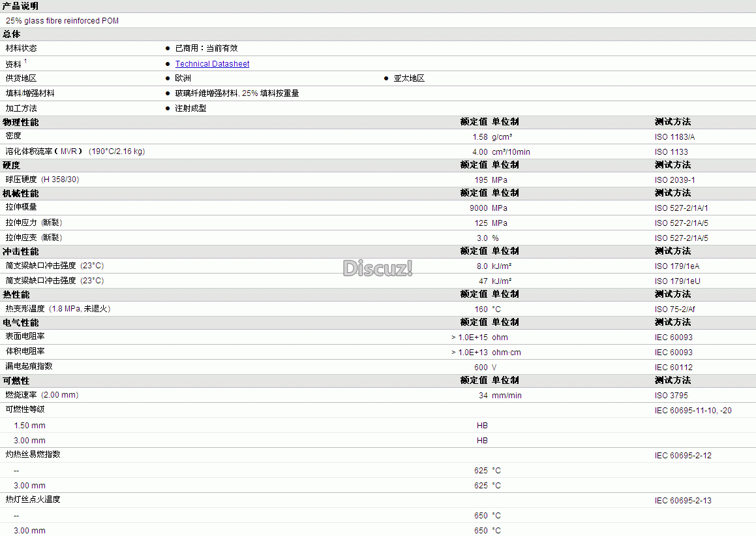The height and width of the screenshot is (536, 756).
Task: Click the 'IEC 60112' test method
Action: click(x=674, y=367)
